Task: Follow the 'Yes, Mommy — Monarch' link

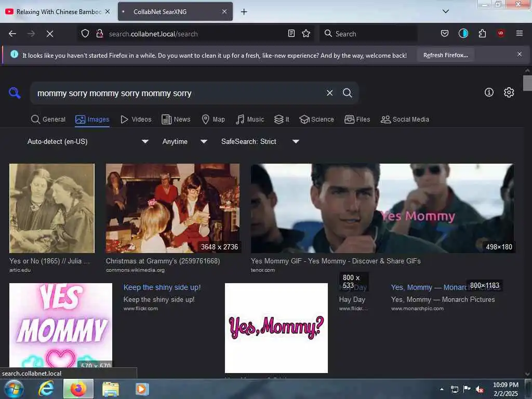Action: click(429, 287)
